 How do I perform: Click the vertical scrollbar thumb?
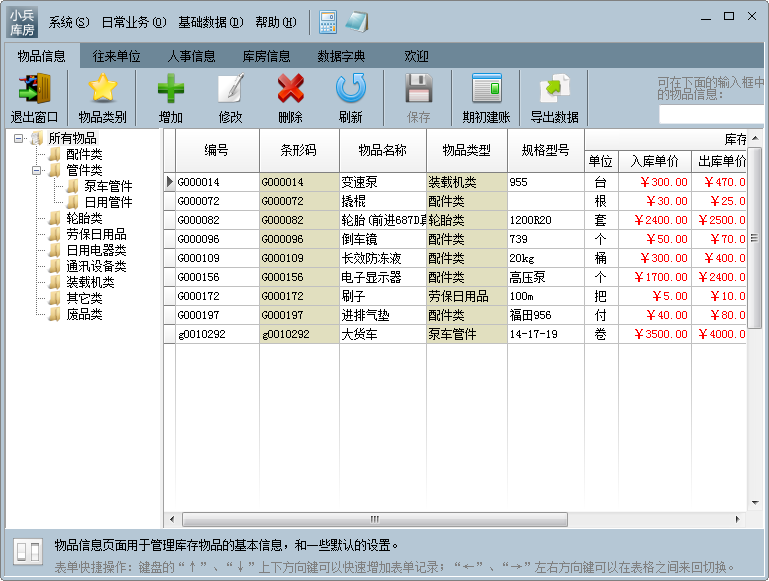click(x=755, y=237)
